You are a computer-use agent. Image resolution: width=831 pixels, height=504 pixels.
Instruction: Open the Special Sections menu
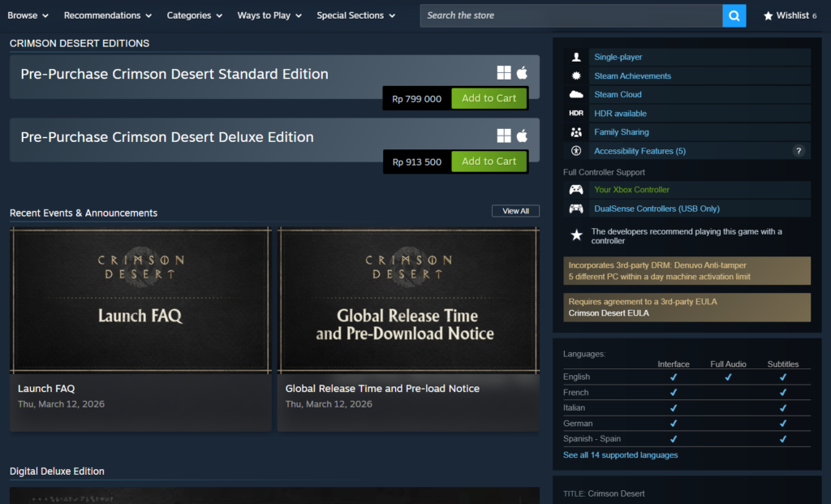(x=355, y=15)
